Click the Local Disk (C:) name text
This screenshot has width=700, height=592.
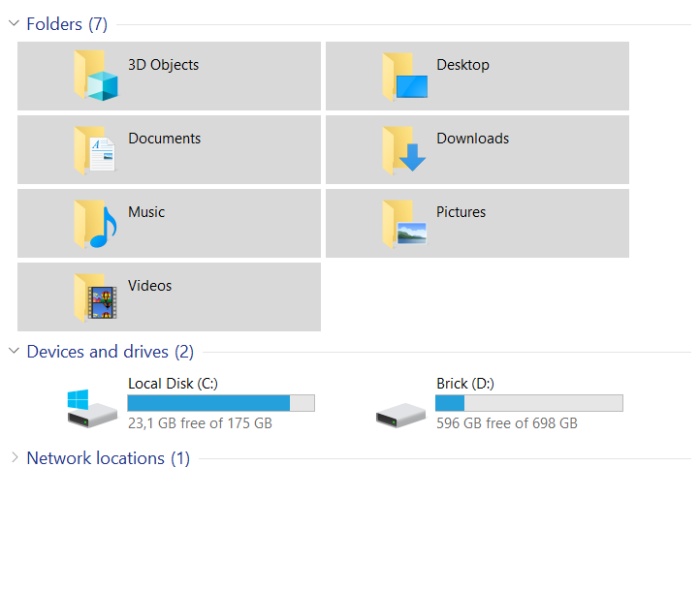[x=174, y=384]
